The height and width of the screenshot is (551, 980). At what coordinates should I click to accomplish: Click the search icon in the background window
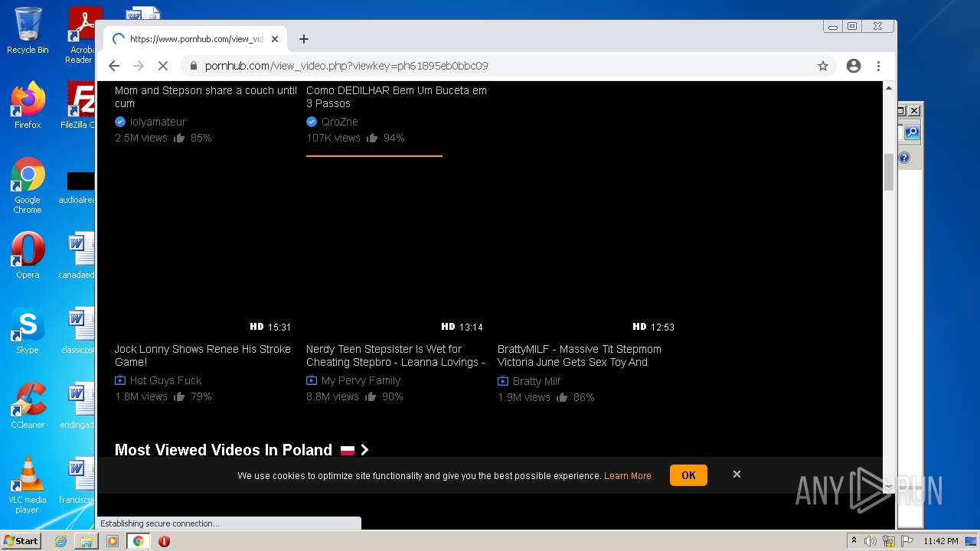pos(911,132)
